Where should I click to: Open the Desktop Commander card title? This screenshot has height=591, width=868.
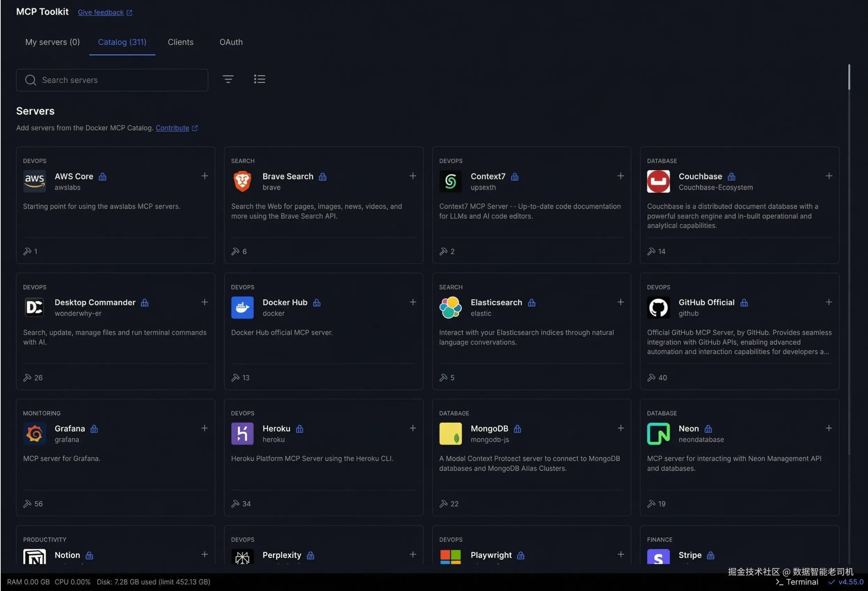coord(95,302)
